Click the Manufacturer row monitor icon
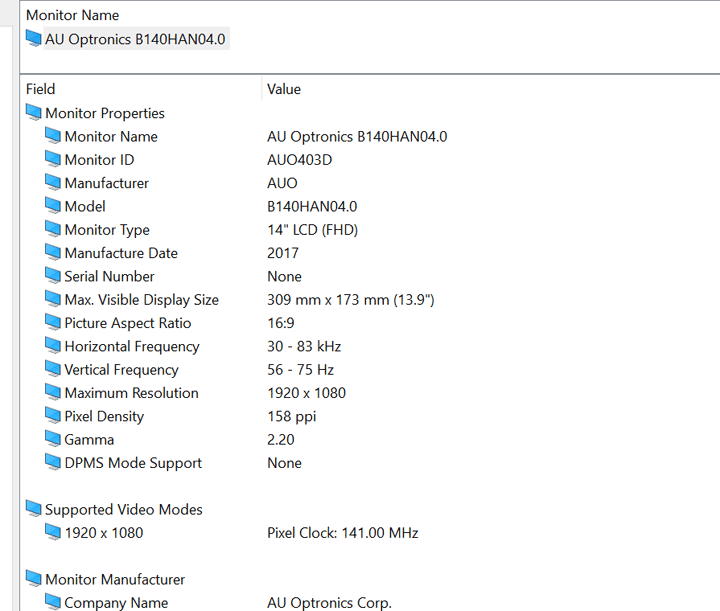This screenshot has width=720, height=611. (53, 183)
